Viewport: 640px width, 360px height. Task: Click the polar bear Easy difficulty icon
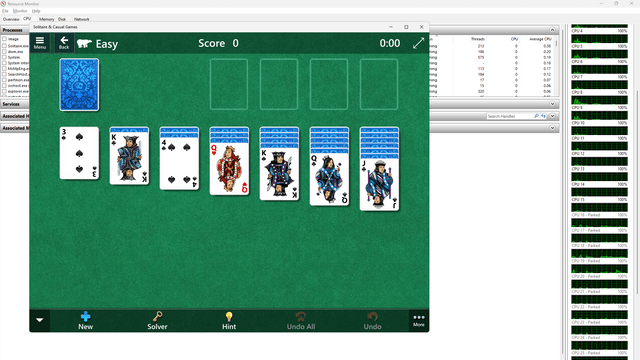coord(84,43)
